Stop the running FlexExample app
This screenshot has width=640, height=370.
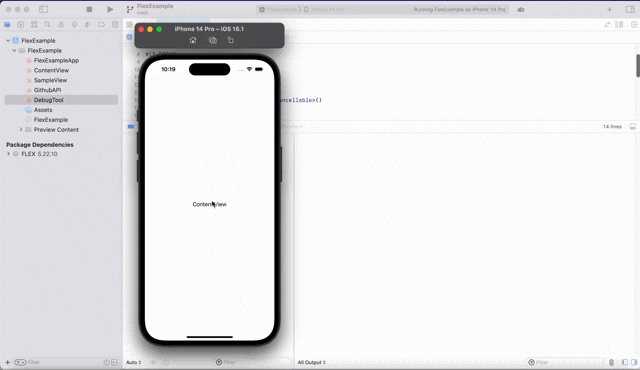[89, 9]
